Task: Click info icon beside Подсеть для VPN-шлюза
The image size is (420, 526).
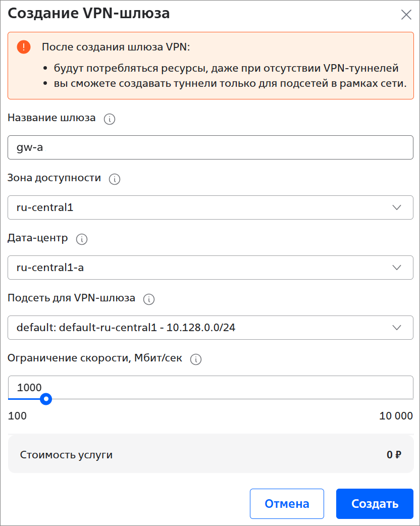Action: point(149,299)
